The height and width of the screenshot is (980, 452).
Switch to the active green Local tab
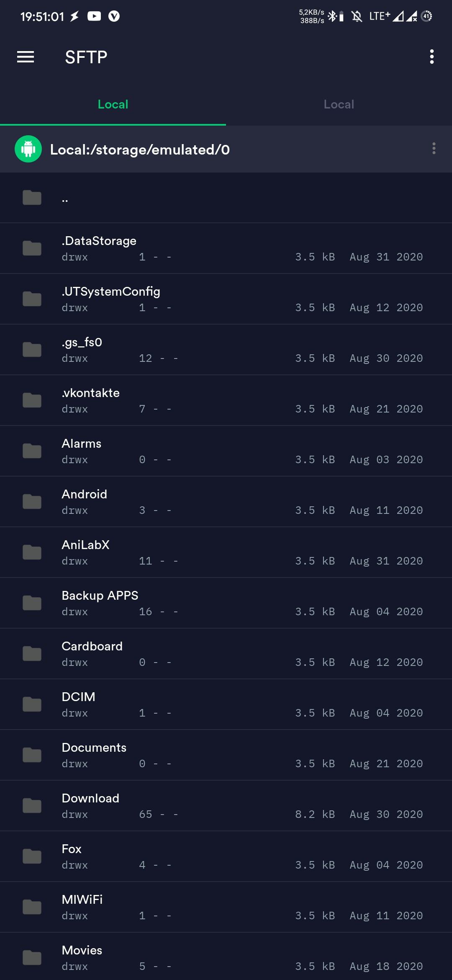point(113,104)
